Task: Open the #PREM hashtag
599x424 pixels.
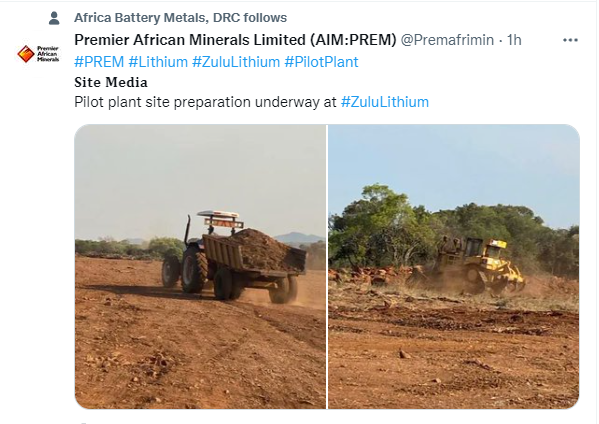Action: 99,62
